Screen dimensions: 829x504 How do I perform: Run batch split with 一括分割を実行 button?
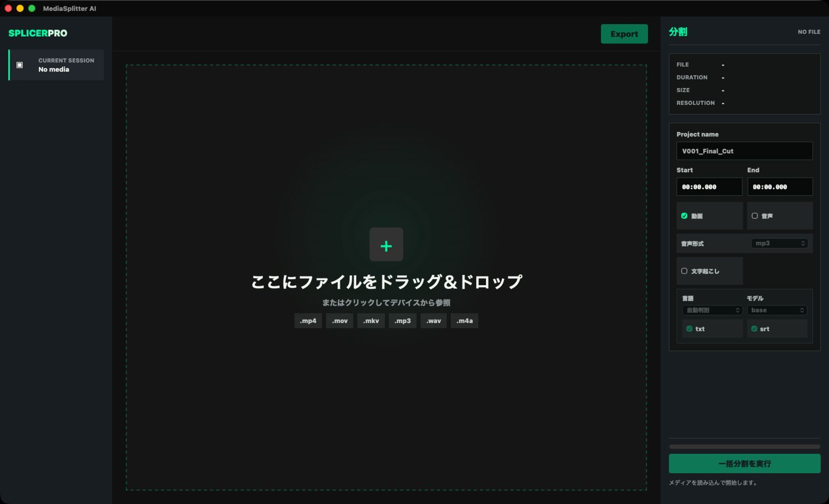pos(745,464)
